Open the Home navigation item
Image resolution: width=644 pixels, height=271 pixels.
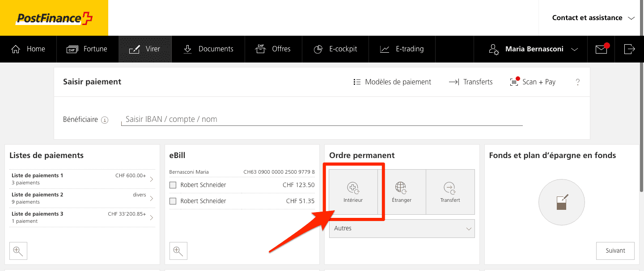pos(28,49)
